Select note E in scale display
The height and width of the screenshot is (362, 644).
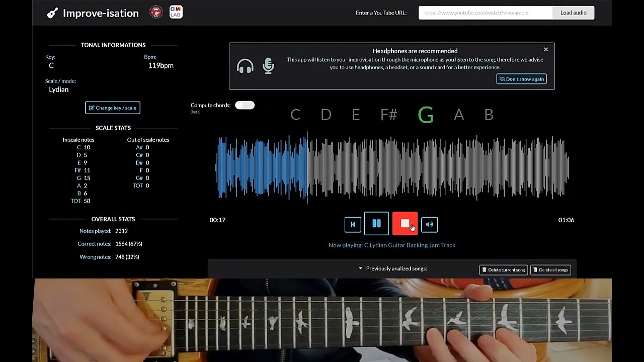pos(356,115)
